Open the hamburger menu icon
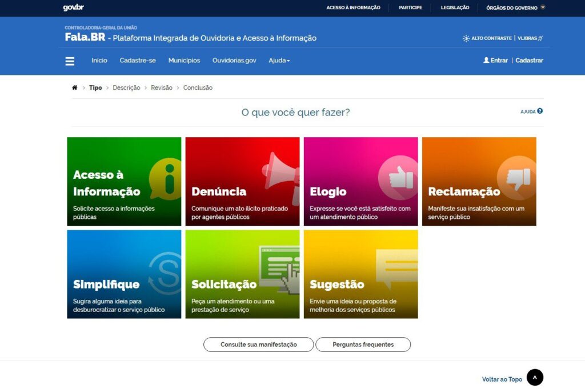585x392 pixels. [x=70, y=61]
